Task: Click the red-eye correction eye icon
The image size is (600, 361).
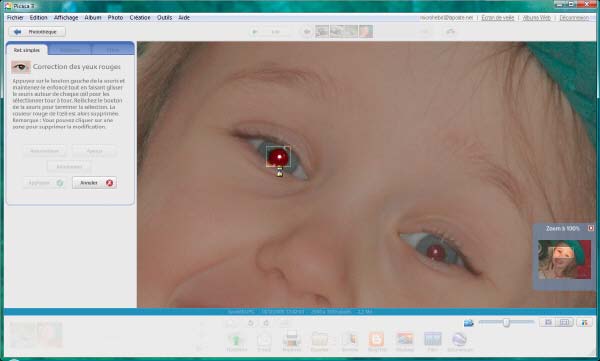Action: (20, 67)
